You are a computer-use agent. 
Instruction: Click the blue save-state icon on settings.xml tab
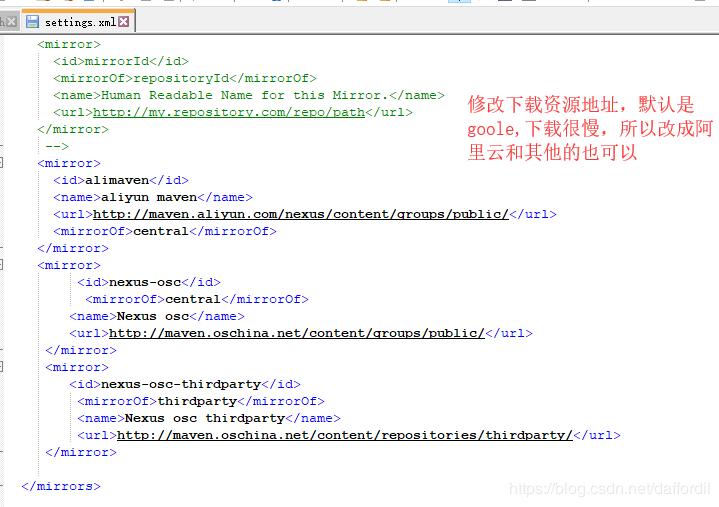pyautogui.click(x=32, y=21)
